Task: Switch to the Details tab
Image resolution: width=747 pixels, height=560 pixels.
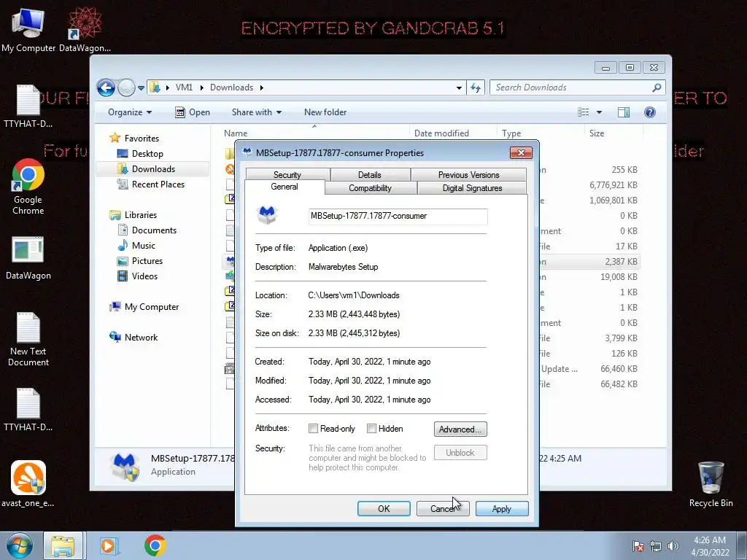Action: click(370, 175)
